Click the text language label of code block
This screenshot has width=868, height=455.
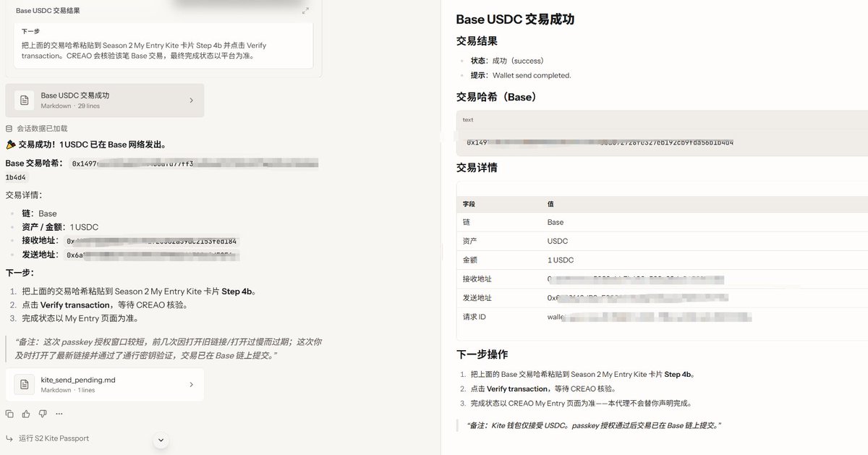coord(468,120)
